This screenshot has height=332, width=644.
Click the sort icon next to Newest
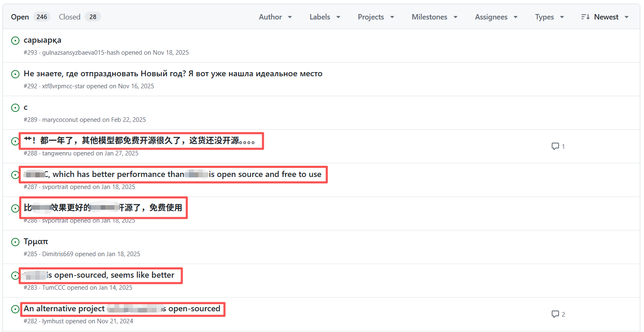tap(585, 17)
